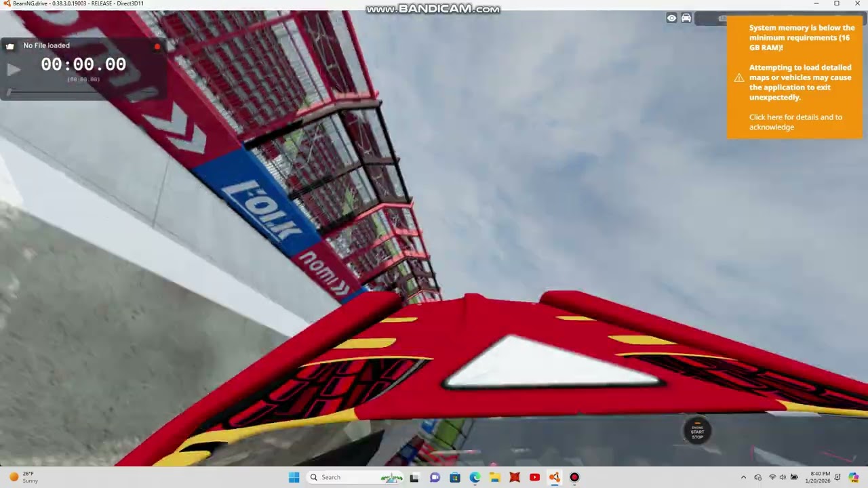
Task: Click the red record dot in the replay panel
Action: [157, 47]
